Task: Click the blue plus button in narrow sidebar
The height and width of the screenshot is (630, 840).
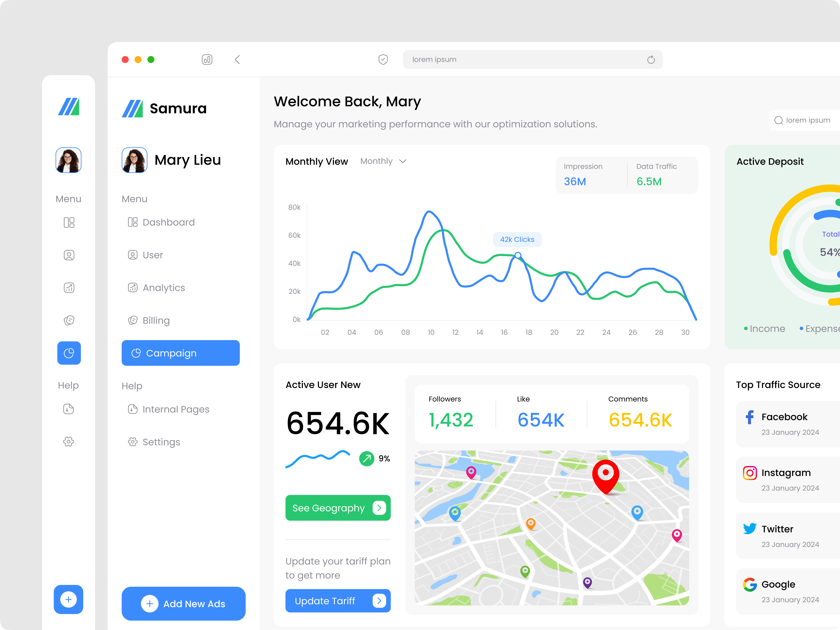Action: (68, 599)
